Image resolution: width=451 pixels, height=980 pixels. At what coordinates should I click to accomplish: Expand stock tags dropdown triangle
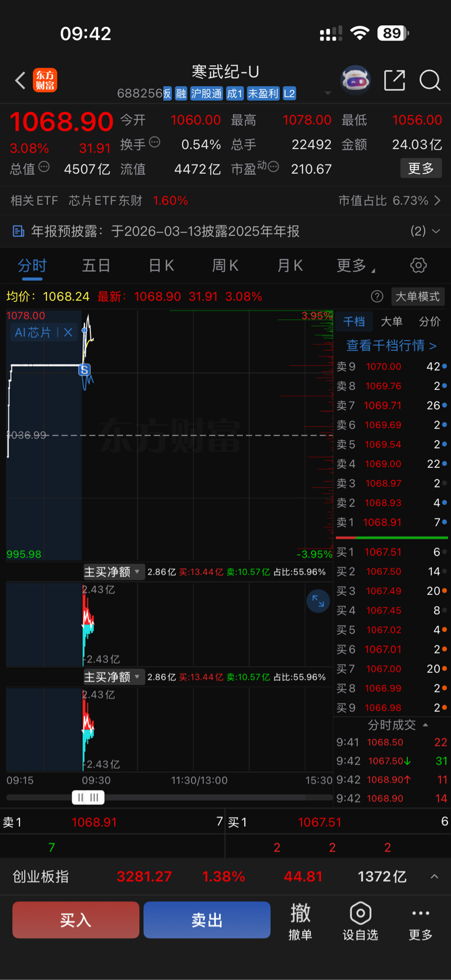click(328, 93)
